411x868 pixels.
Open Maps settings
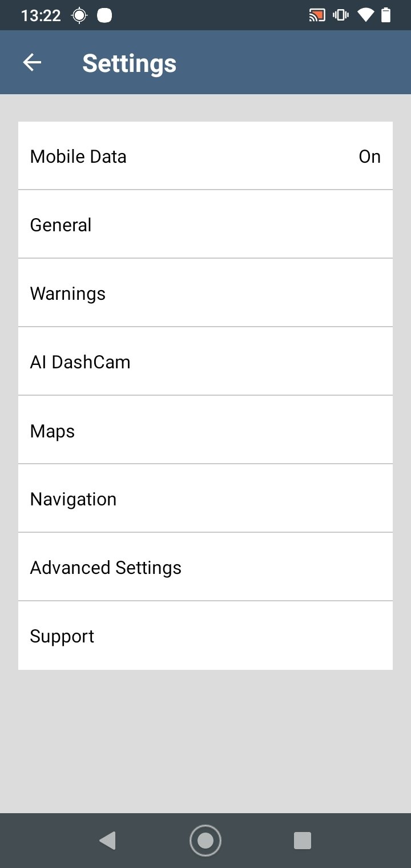205,430
